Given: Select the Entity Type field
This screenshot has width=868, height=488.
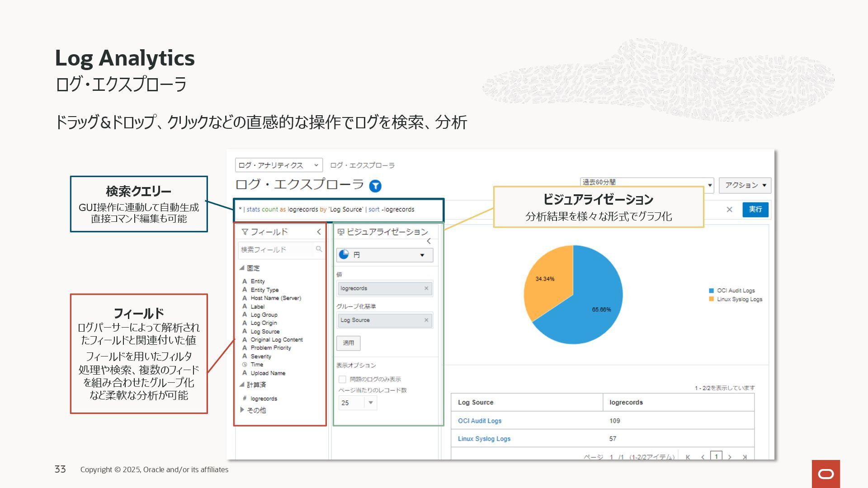Looking at the screenshot, I should pos(264,290).
